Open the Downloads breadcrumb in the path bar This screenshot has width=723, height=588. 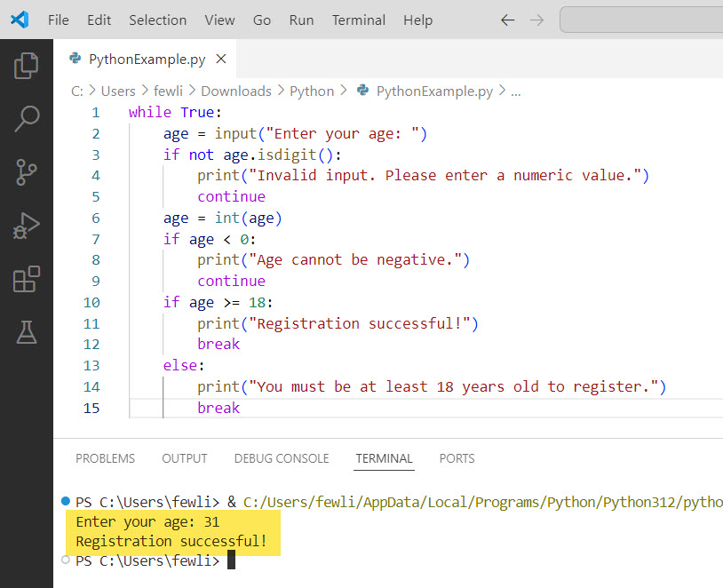point(235,91)
